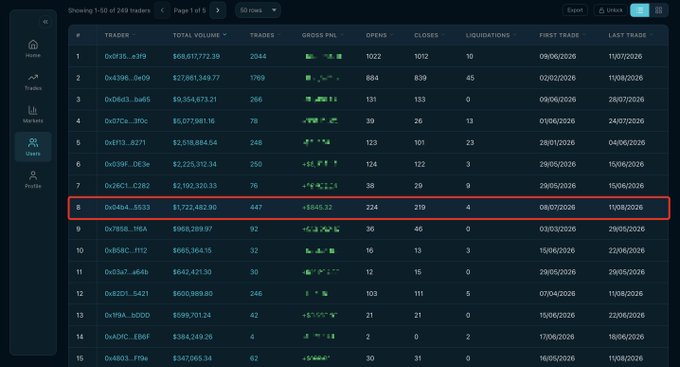Click the 'Page 1 of 5' indicator

[x=190, y=10]
